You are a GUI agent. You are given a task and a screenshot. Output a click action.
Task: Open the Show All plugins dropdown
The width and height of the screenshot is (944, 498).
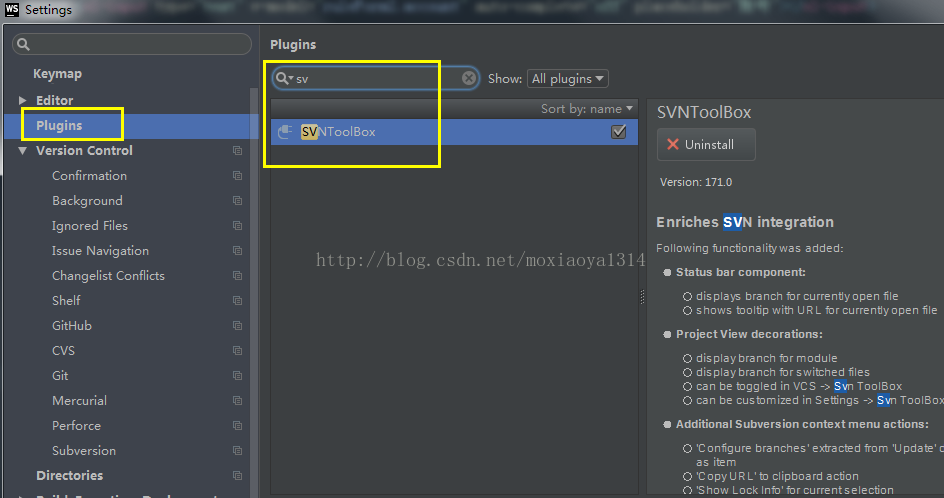(567, 79)
